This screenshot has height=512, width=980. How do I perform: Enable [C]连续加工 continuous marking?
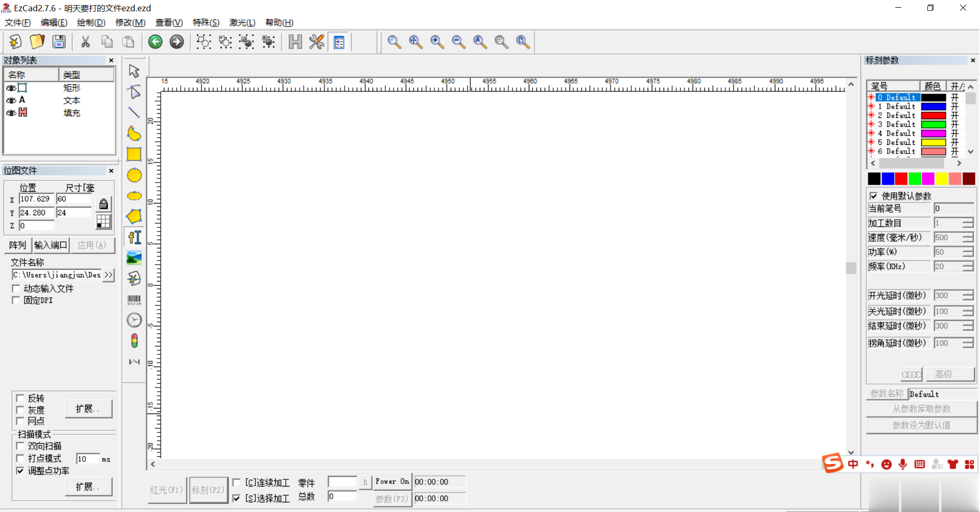tap(237, 482)
